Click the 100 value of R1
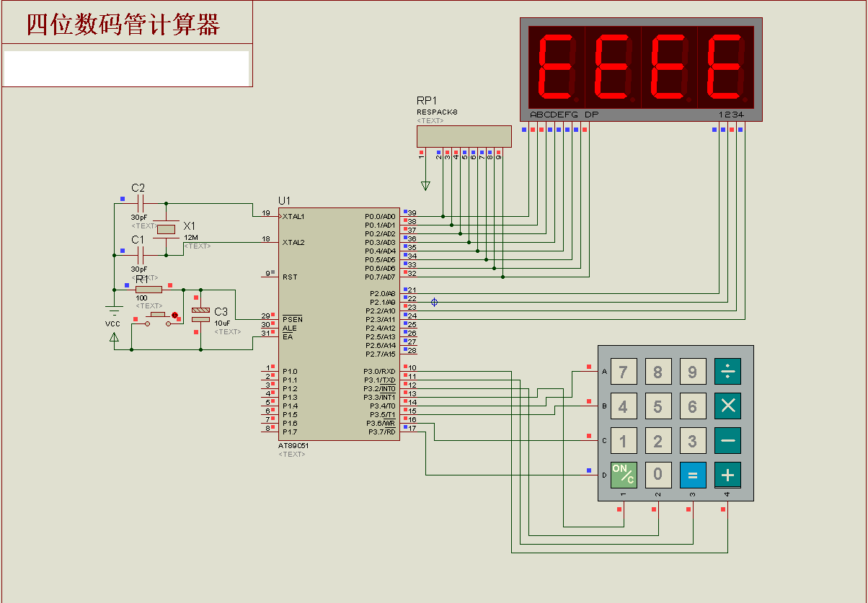The height and width of the screenshot is (603, 868). click(142, 298)
